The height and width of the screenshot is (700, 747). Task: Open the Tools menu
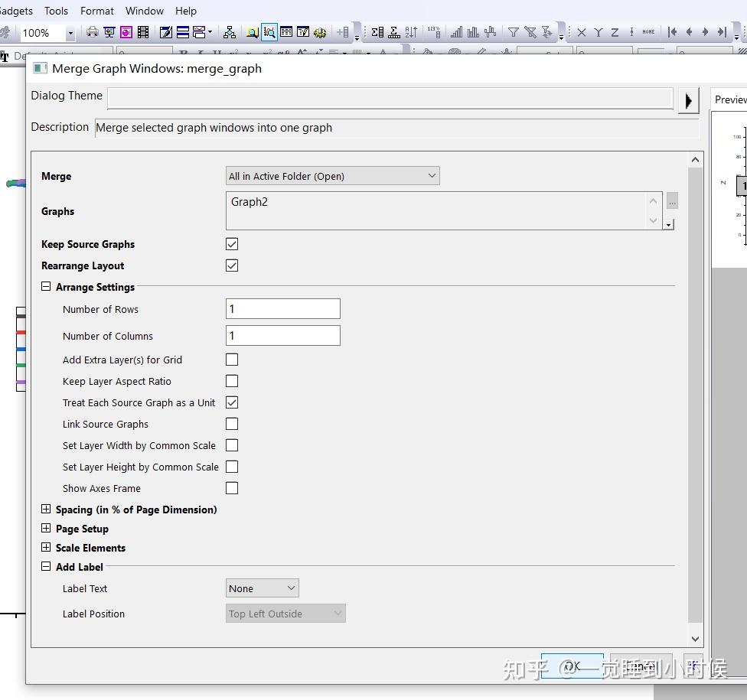[x=56, y=11]
